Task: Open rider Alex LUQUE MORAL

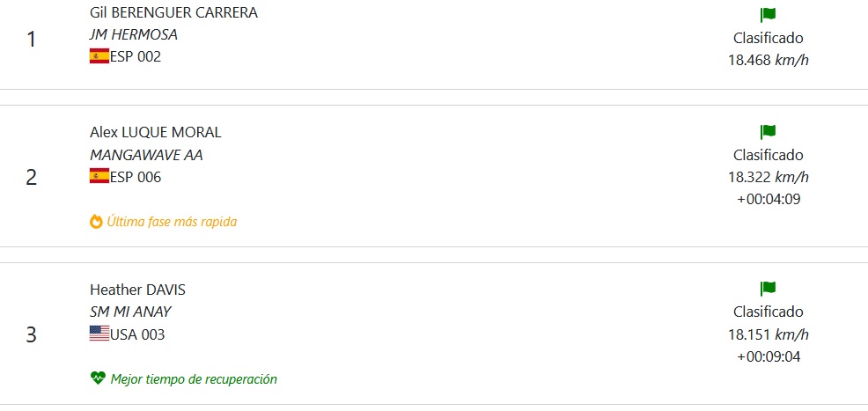Action: [x=155, y=133]
